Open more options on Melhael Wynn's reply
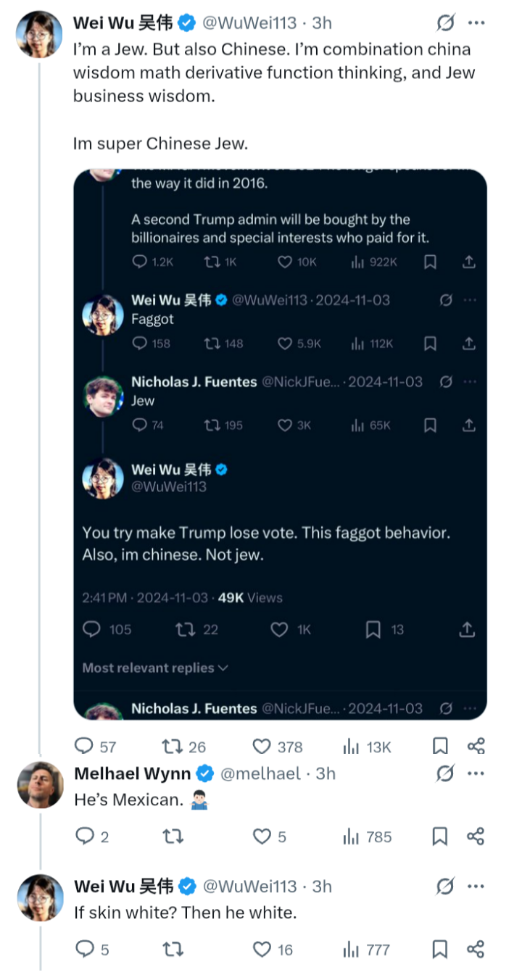522x980 pixels. [476, 774]
